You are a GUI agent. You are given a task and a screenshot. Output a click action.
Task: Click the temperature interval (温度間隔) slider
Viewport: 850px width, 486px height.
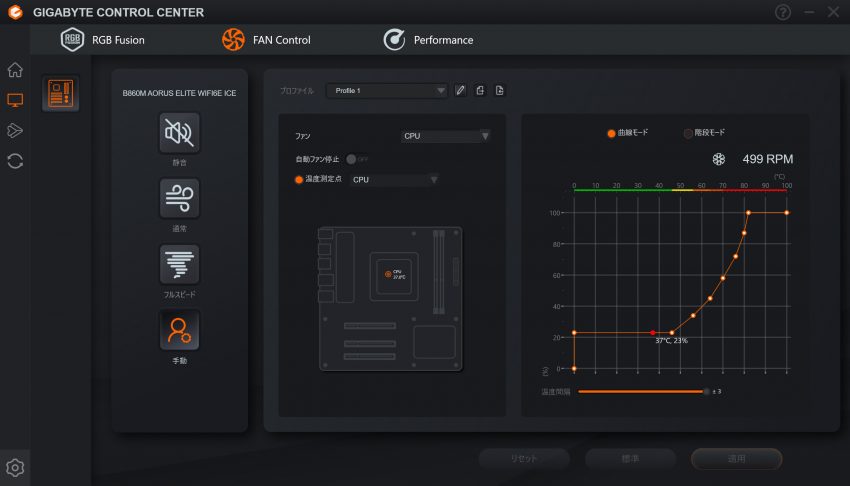[x=641, y=391]
